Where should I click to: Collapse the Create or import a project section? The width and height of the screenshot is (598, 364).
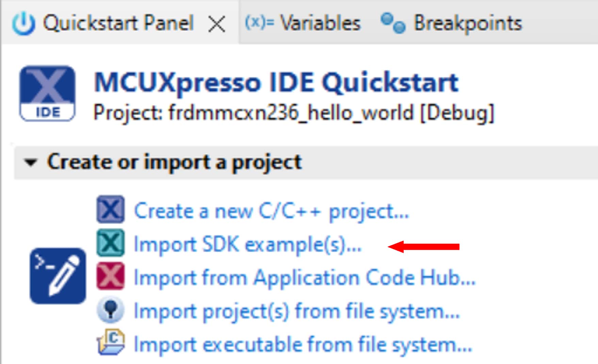tap(30, 162)
